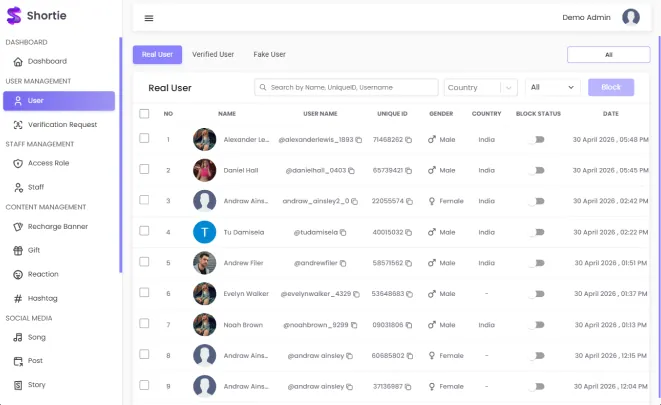661x405 pixels.
Task: Open Verification Request scan icon
Action: click(18, 125)
